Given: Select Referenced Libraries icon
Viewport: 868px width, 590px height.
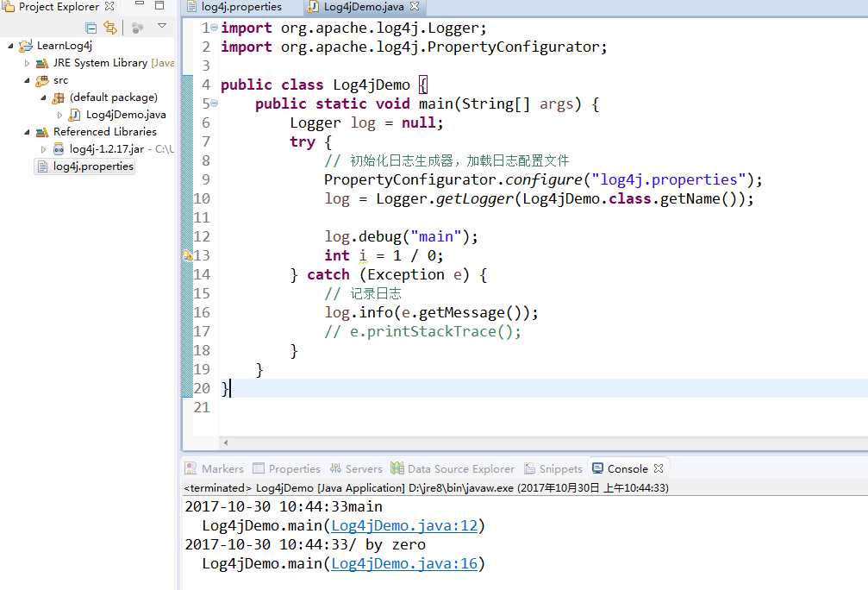Looking at the screenshot, I should [x=42, y=132].
